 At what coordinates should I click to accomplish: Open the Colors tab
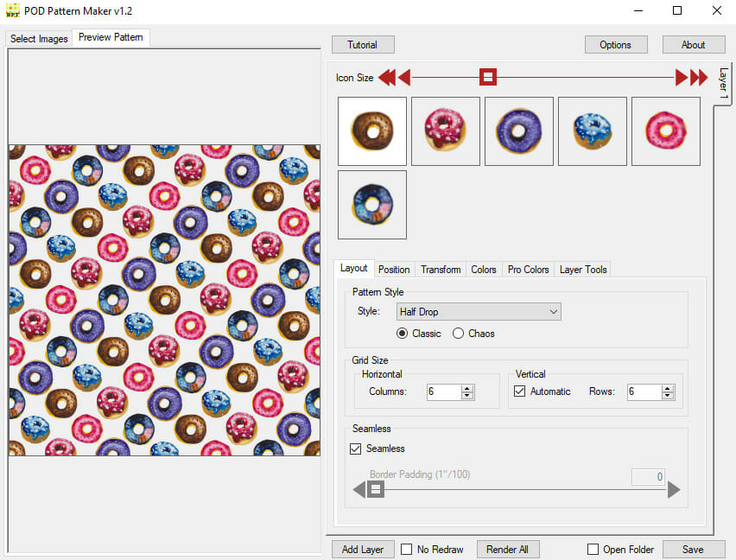coord(484,270)
